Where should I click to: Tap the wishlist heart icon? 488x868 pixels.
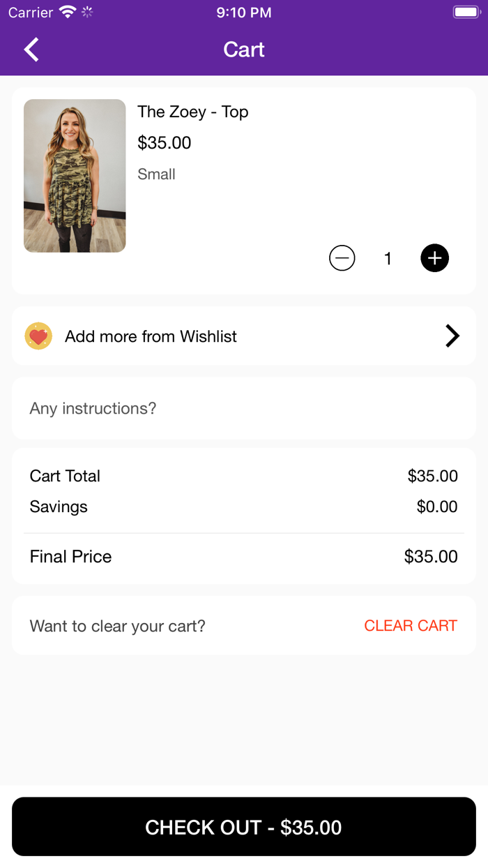pos(38,336)
